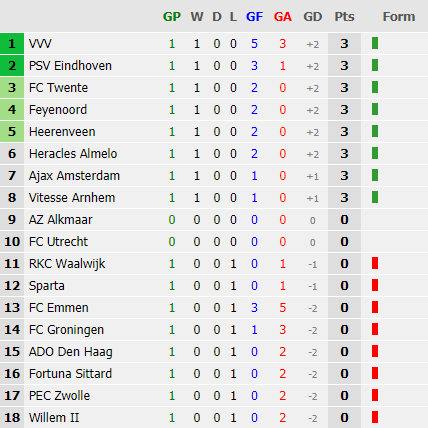Sort table by GP column header

172,16
